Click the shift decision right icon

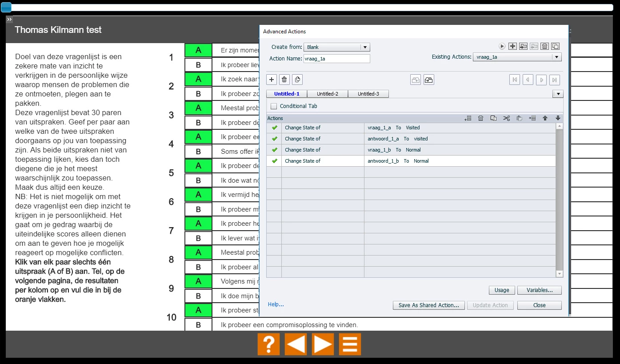428,80
